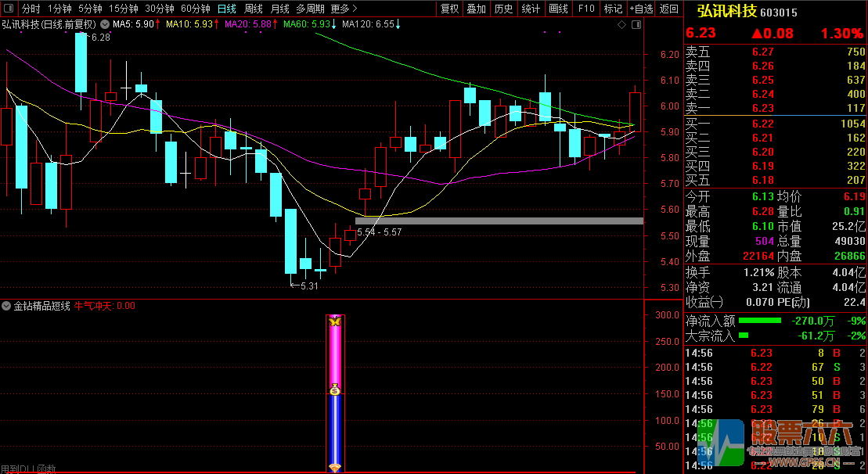Click the diamond gem icon at bar bottom
The image size is (868, 474).
click(x=335, y=468)
